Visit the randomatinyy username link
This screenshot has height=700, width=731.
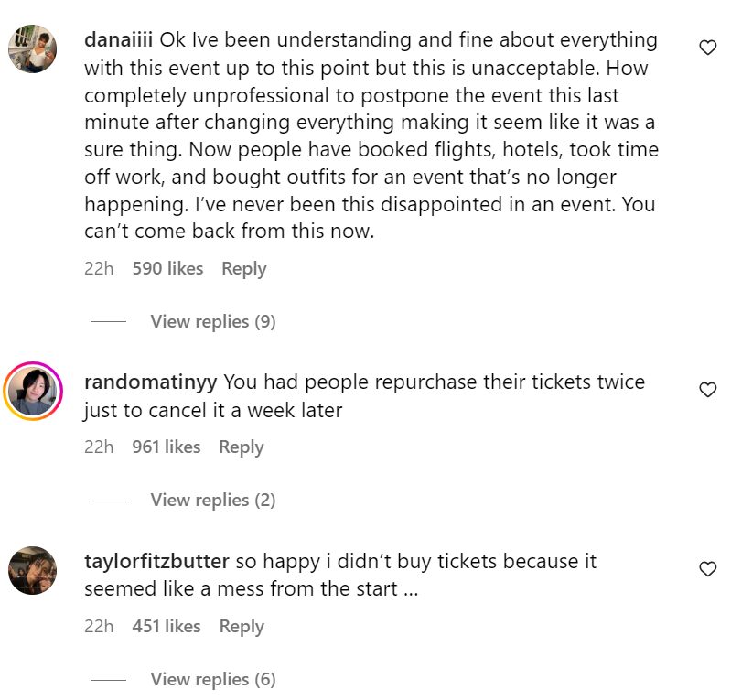tap(151, 382)
